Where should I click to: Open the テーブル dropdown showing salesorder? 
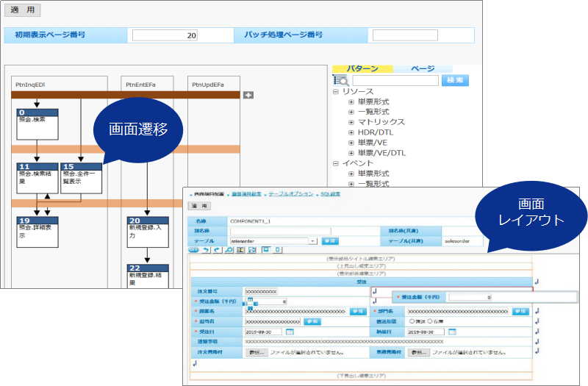coord(312,240)
